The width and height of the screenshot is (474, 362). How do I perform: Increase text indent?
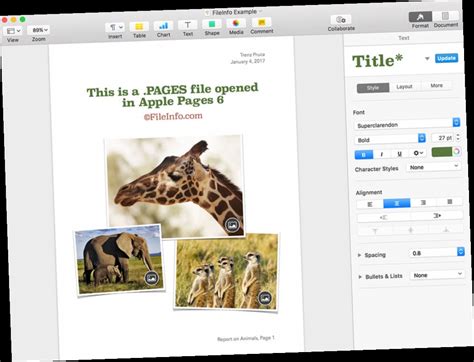[x=437, y=216]
